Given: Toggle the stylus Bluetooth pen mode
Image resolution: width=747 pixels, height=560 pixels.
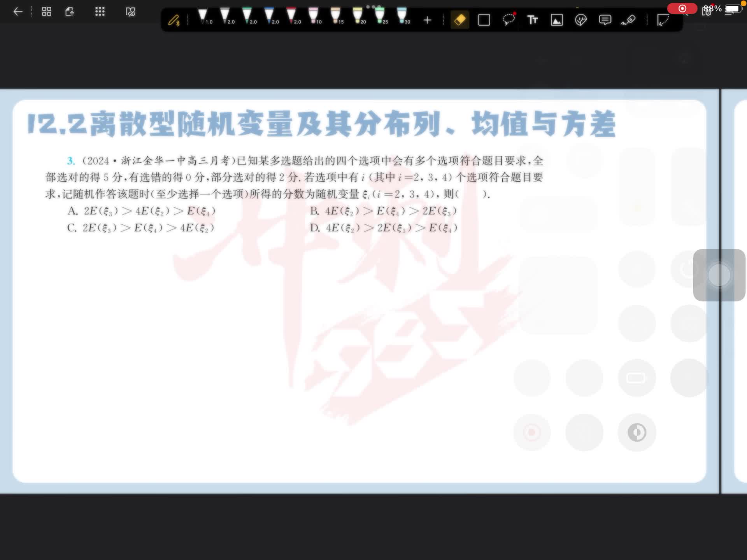Looking at the screenshot, I should (174, 20).
